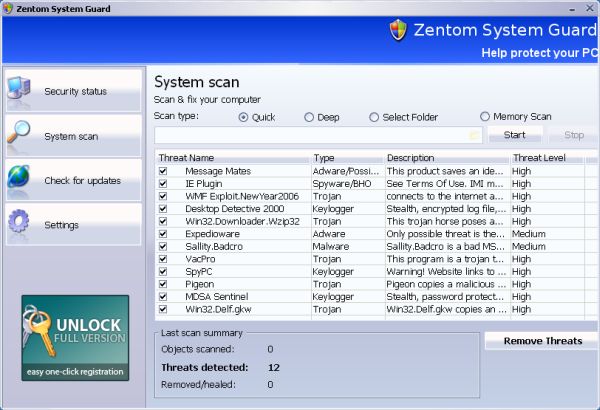Click the title bar application icon

coord(9,8)
